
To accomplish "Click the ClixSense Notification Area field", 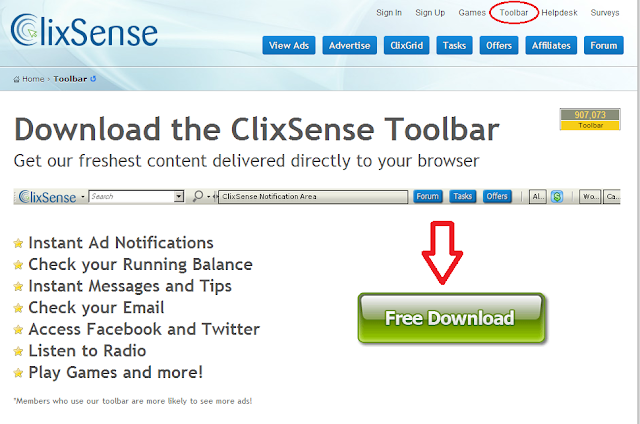I will pyautogui.click(x=313, y=197).
